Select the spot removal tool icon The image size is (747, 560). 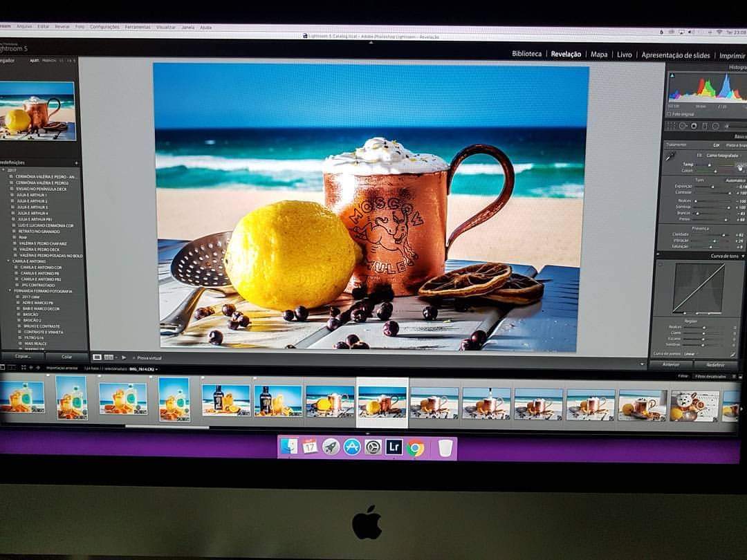coord(683,127)
